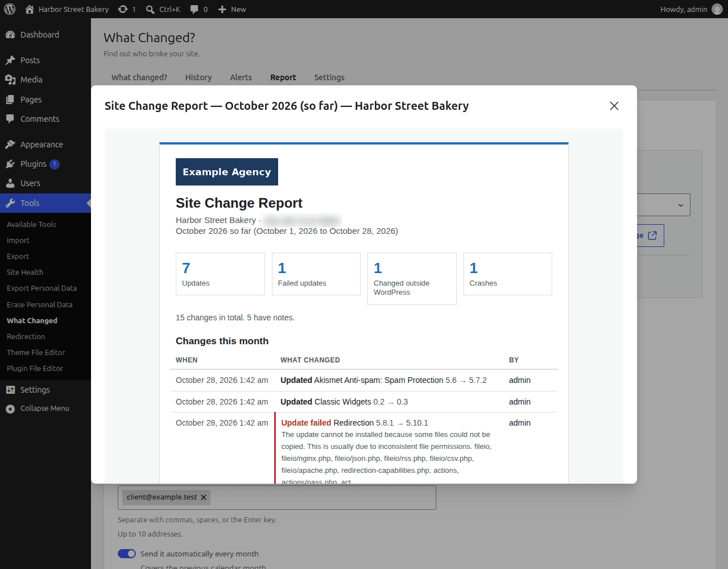Open the WordPress logo menu
The height and width of the screenshot is (569, 728).
tap(10, 9)
